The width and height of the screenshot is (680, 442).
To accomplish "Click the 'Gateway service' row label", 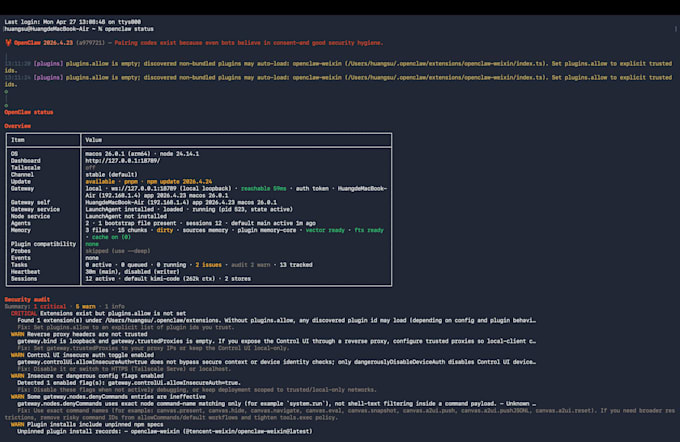I will [x=36, y=209].
